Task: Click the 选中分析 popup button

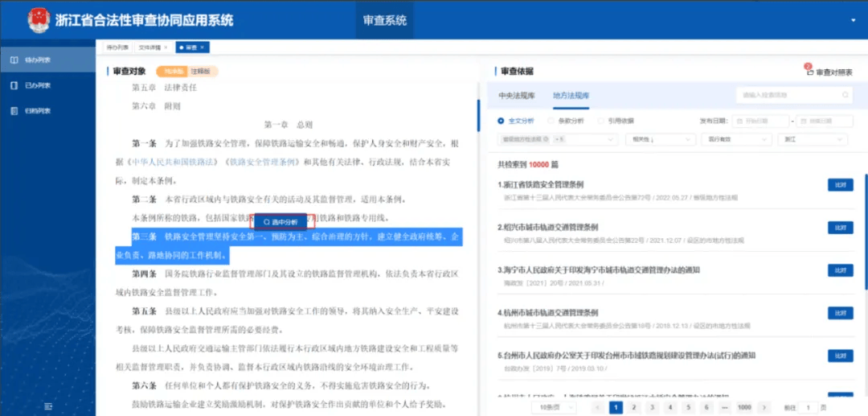Action: (x=280, y=221)
